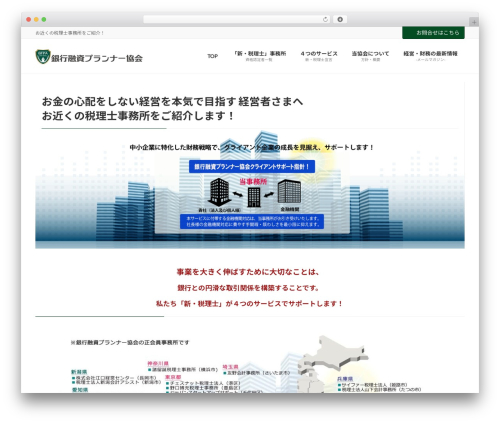Click the red headline 事業を大きく伸ばすために大切なことは
Image resolution: width=500 pixels, height=423 pixels.
[248, 272]
